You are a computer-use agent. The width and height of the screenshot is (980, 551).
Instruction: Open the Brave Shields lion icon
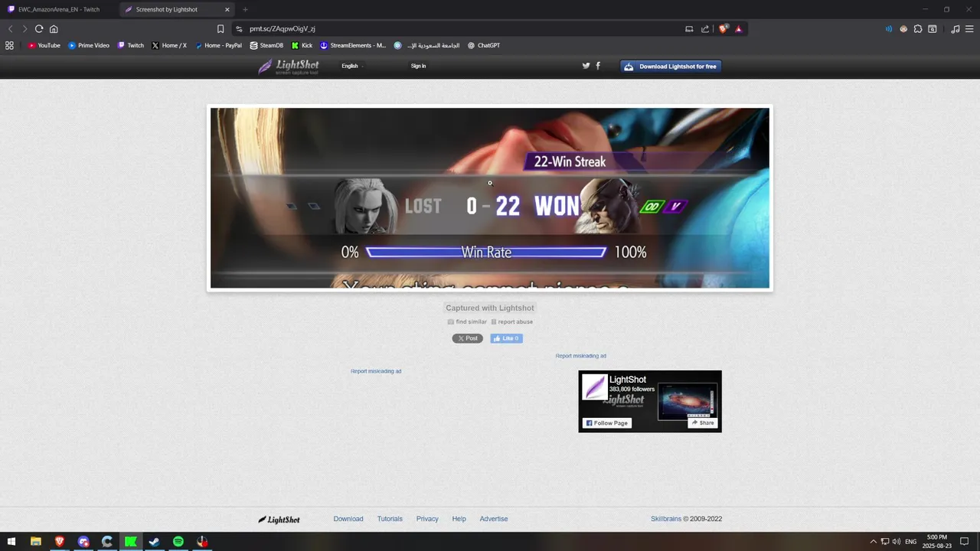pyautogui.click(x=724, y=29)
